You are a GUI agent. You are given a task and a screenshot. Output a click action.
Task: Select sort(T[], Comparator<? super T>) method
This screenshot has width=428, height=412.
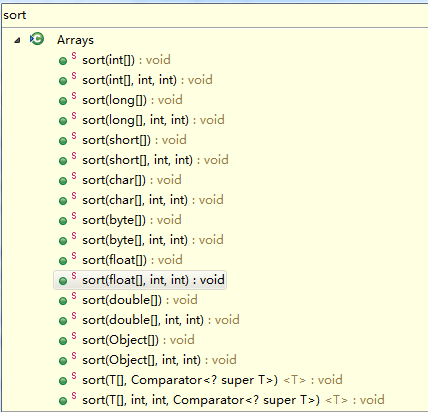212,380
